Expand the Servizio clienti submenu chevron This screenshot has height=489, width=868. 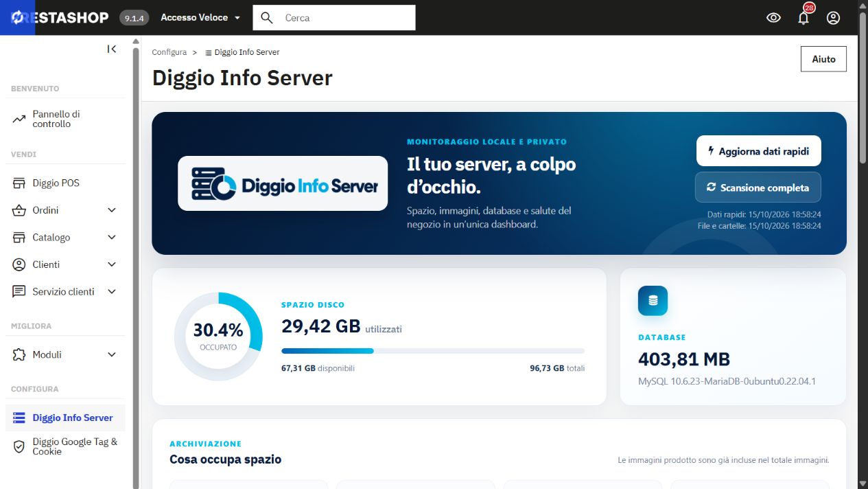pyautogui.click(x=113, y=292)
